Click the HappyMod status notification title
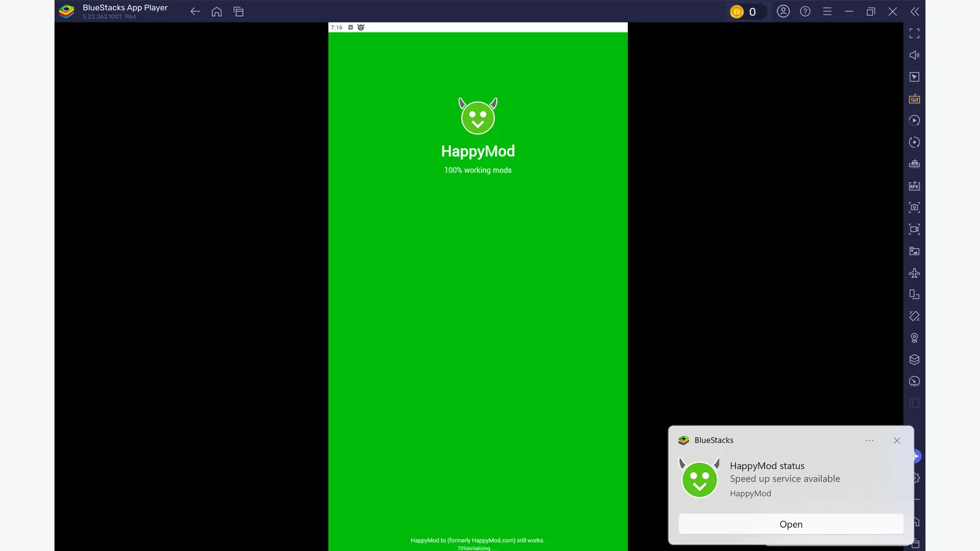The image size is (980, 551). click(x=767, y=466)
